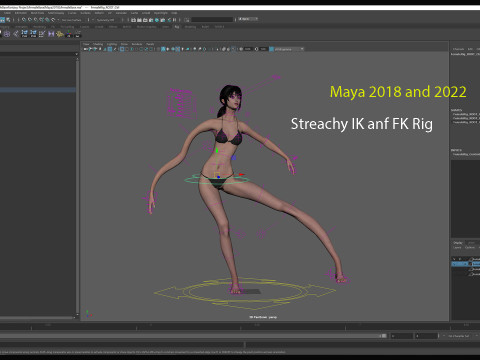
Task: Toggle the V visibility box on the first layer
Action: pyautogui.click(x=454, y=259)
